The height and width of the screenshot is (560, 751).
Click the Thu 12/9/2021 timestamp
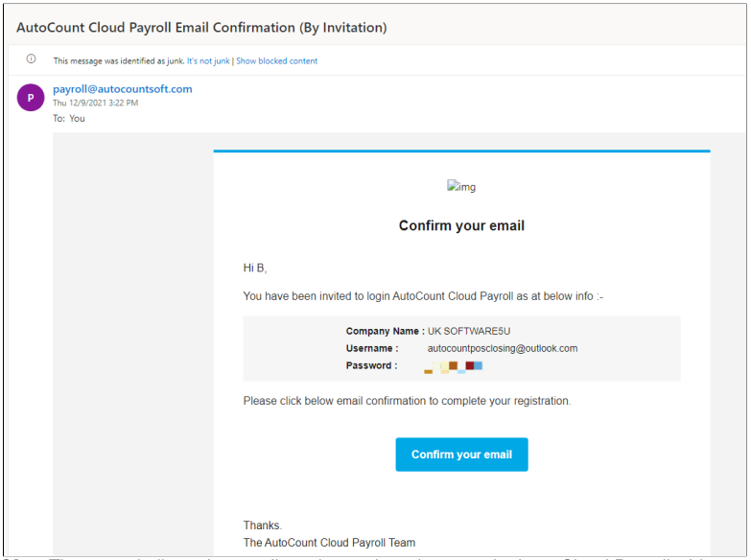coord(95,103)
